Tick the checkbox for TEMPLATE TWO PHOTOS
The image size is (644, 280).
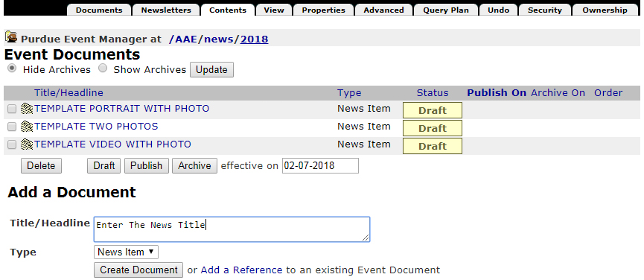tap(12, 127)
